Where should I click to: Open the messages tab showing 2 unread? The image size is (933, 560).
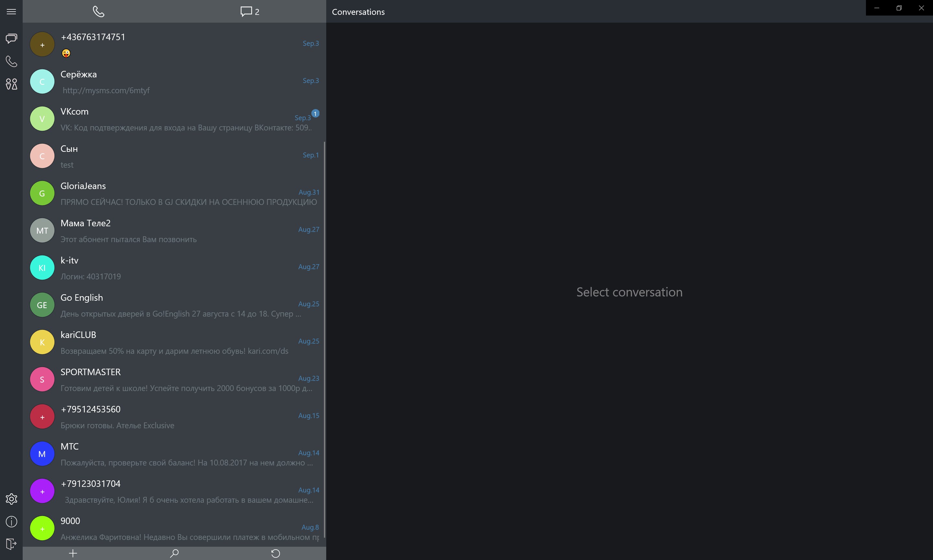pyautogui.click(x=249, y=11)
